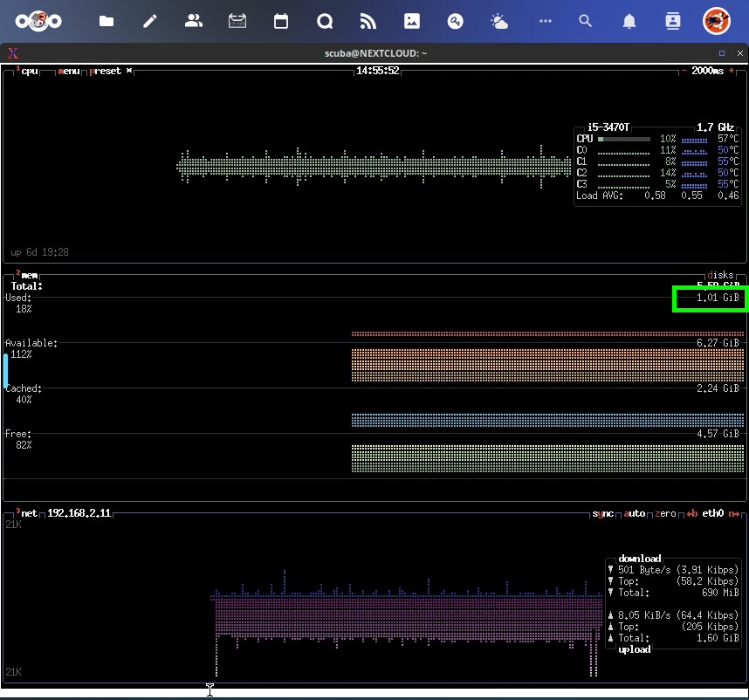Open the Notes pencil icon
The image size is (749, 700).
(x=150, y=22)
